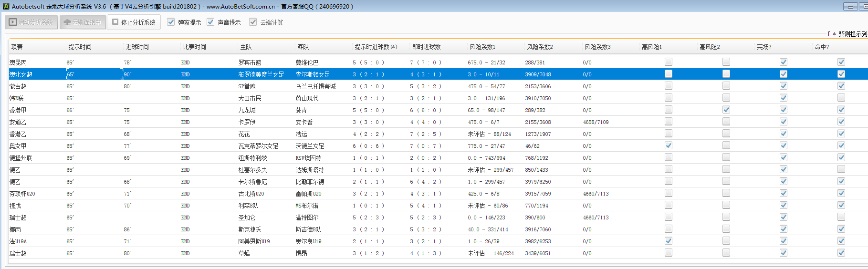Viewport: 868px width, 269px height.
Task: Click the Autobetsoft app icon in title bar
Action: (x=6, y=6)
